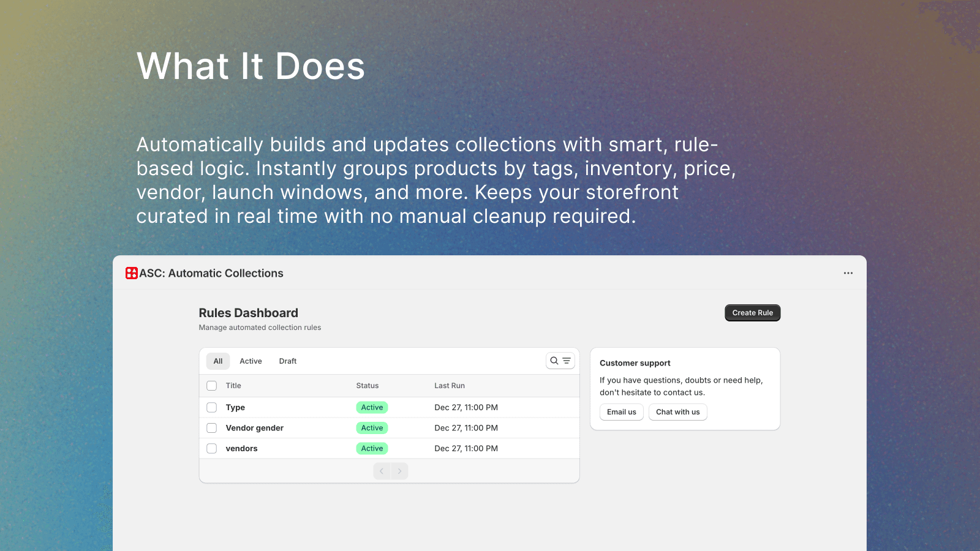
Task: Go to next page with right chevron
Action: 399,471
